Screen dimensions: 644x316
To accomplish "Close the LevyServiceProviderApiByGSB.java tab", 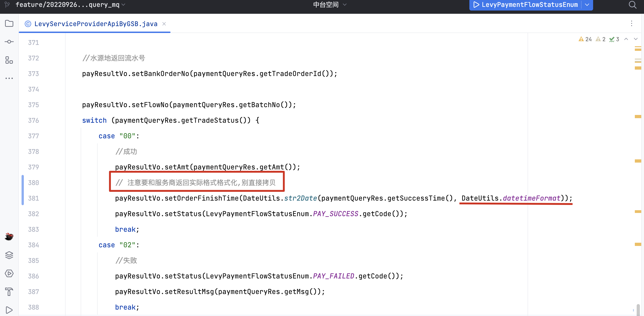I will (x=164, y=24).
